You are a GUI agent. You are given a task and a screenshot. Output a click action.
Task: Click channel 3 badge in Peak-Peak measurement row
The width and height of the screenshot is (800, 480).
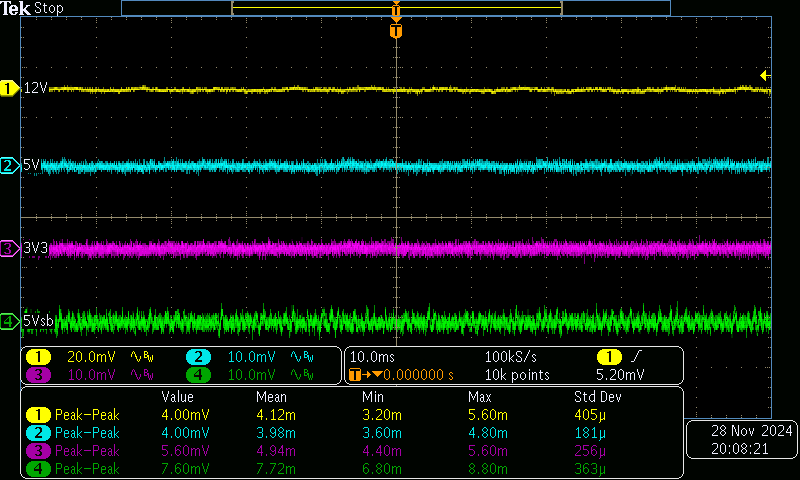pos(38,450)
